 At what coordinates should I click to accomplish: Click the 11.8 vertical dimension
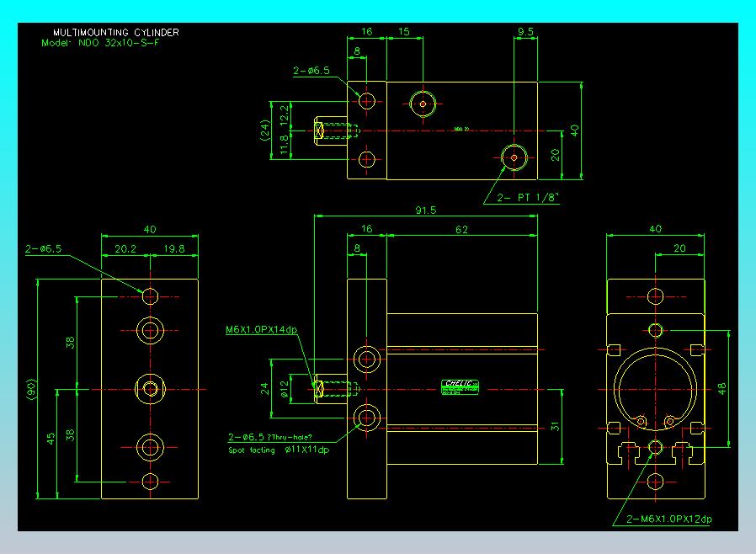tap(285, 145)
